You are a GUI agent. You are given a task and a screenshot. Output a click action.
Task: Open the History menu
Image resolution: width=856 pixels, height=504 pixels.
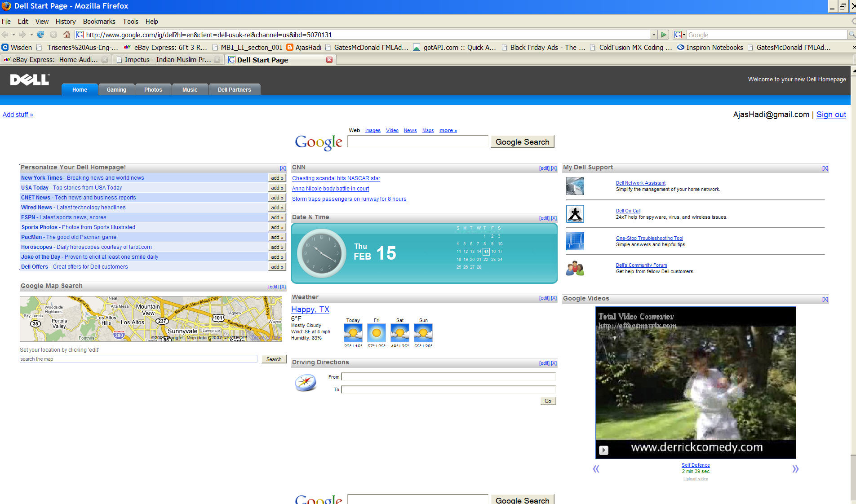click(66, 21)
